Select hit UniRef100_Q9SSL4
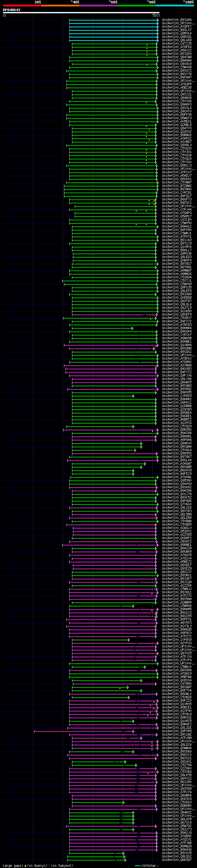This screenshot has width=197, height=868. click(x=176, y=108)
